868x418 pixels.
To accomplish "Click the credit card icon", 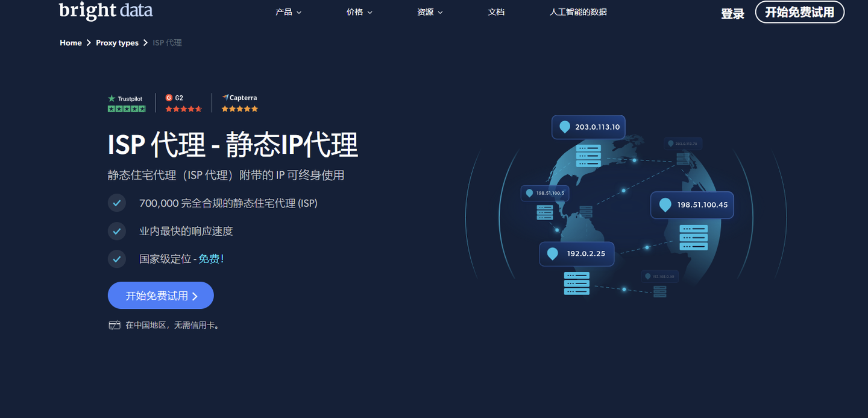I will tap(115, 325).
